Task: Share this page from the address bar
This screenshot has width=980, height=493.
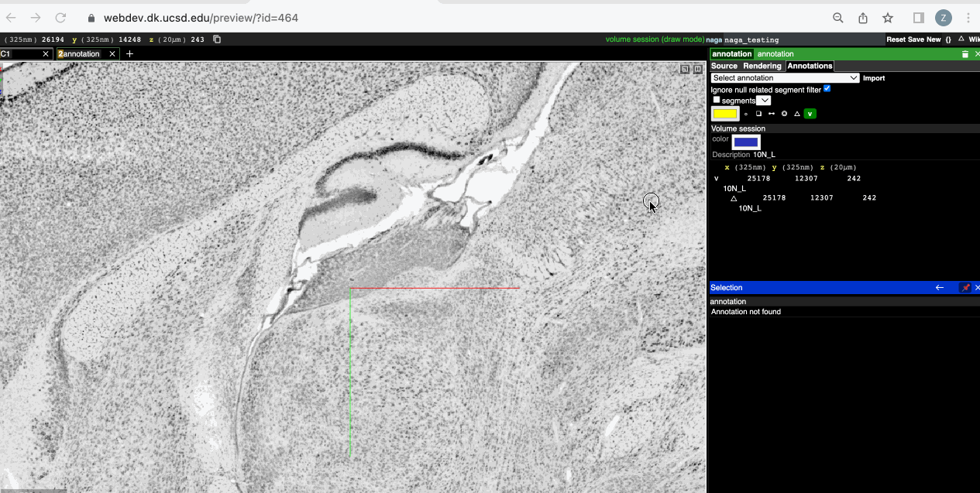Action: [x=863, y=18]
